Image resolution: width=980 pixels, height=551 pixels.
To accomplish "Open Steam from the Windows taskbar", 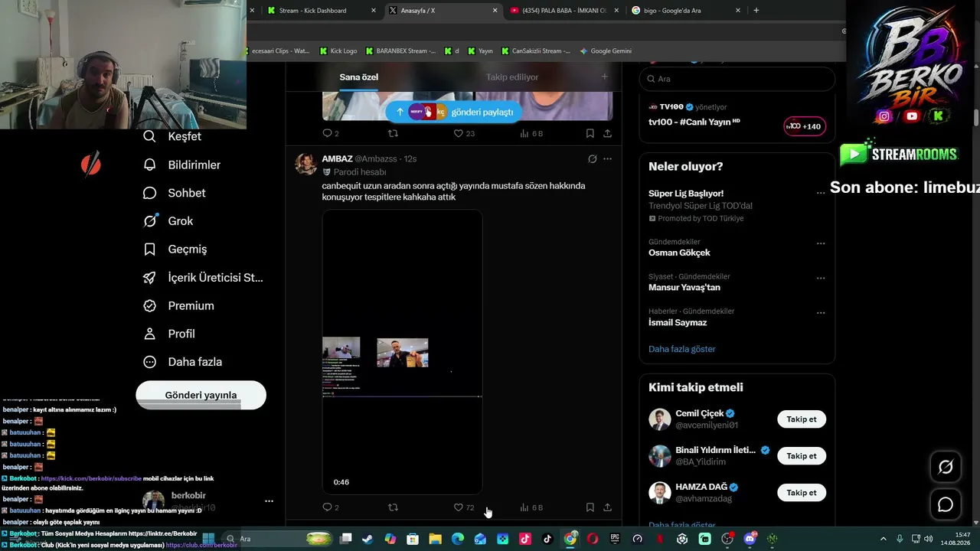I will (x=368, y=539).
